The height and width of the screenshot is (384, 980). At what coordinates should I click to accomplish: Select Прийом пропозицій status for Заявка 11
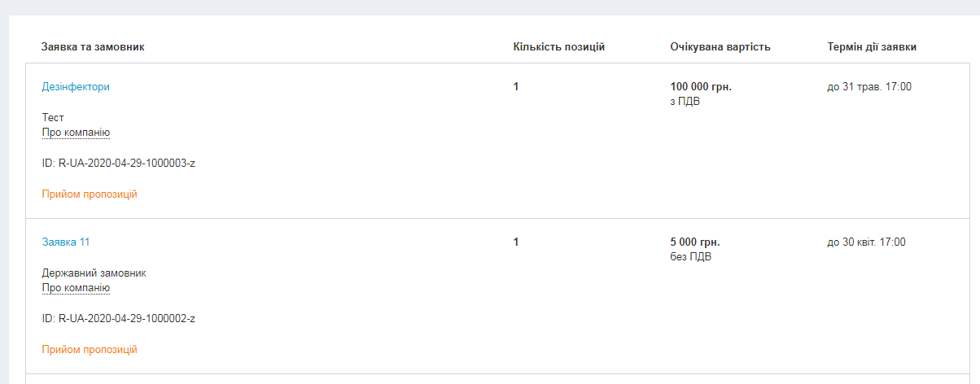(x=90, y=350)
